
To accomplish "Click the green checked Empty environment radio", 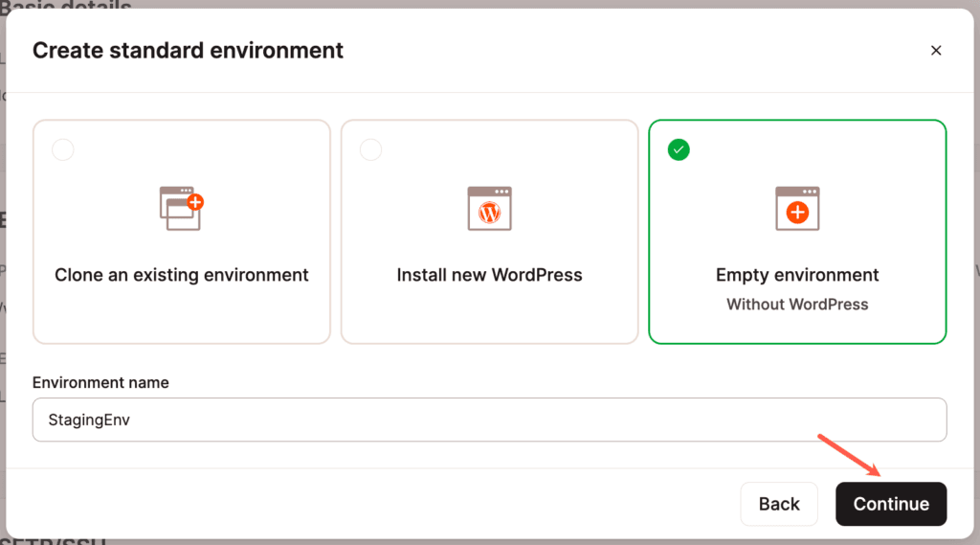I will [679, 149].
